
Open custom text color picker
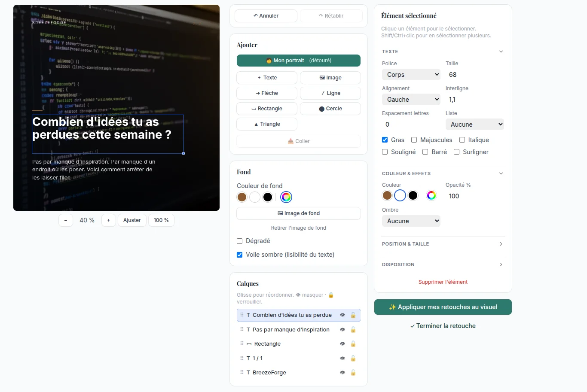point(431,195)
